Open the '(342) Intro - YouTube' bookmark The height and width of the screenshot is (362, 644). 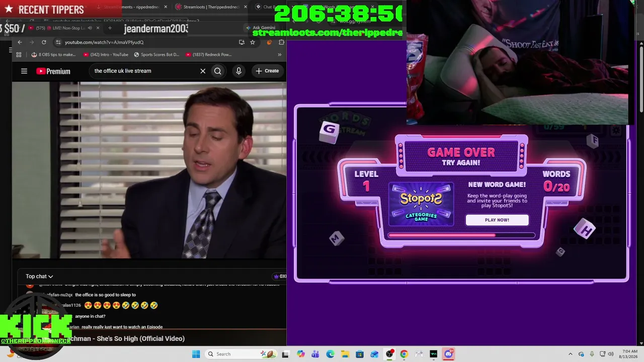106,54
